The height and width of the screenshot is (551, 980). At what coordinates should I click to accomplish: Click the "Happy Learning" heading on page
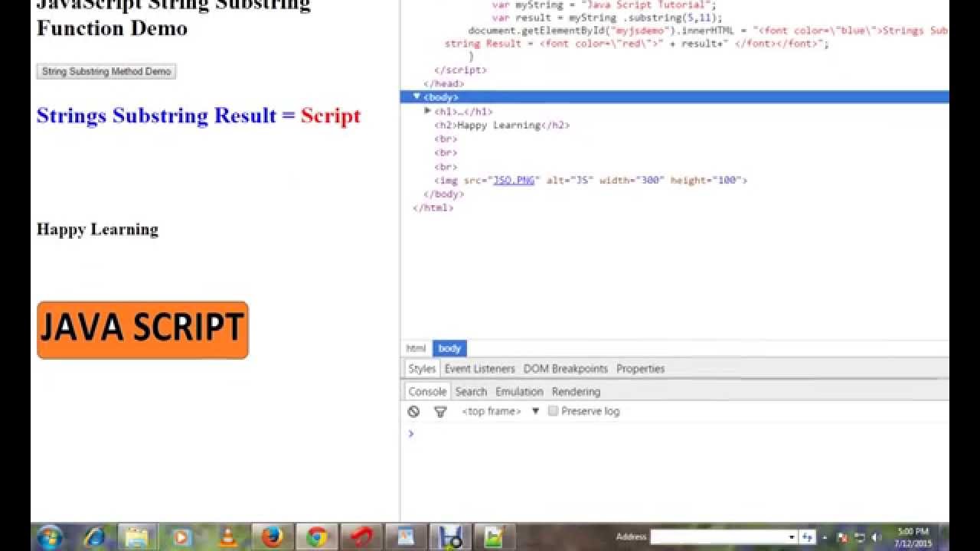coord(97,230)
